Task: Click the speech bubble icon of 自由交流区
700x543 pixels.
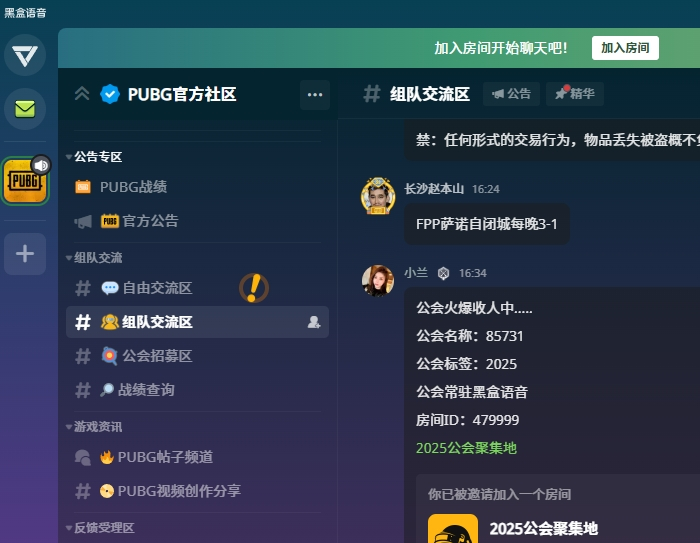Action: pos(110,288)
